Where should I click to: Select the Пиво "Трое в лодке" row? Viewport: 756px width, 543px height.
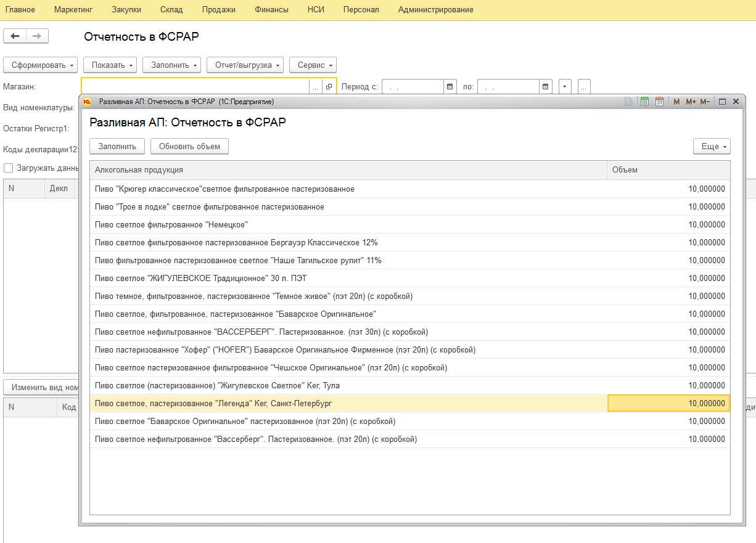click(x=410, y=207)
